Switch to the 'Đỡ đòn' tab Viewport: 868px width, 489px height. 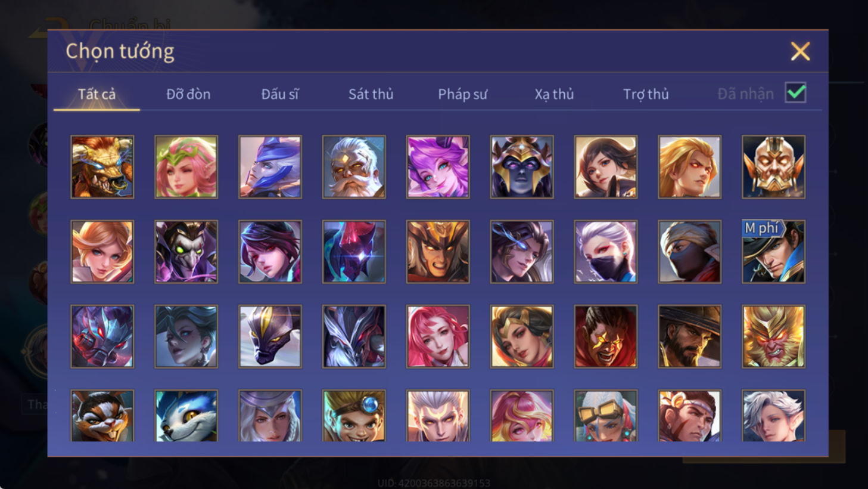point(188,94)
